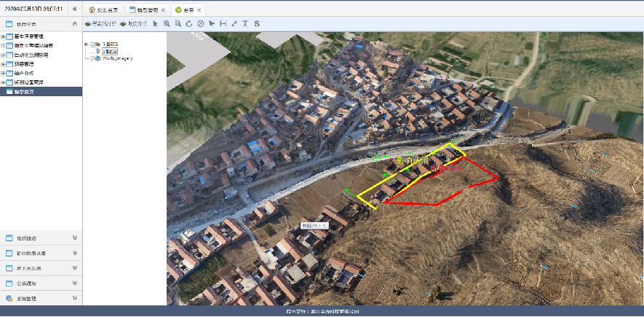Open the 等高线分析 contour analysis tool

(100, 24)
